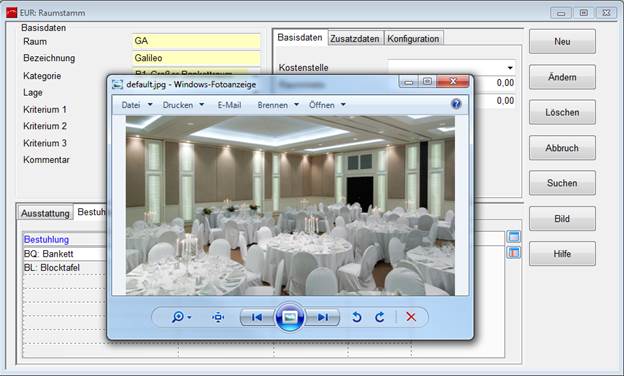Start the slideshow with center button
The image size is (624, 376).
(290, 317)
